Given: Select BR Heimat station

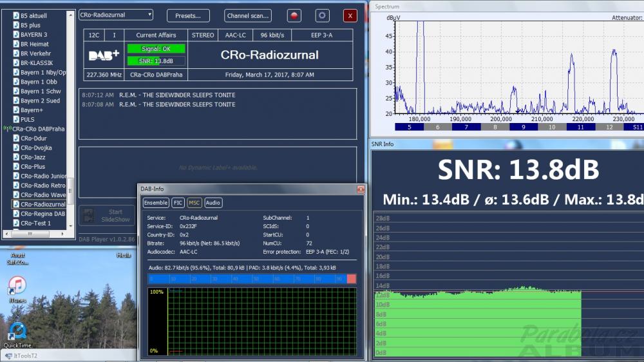Looking at the screenshot, I should point(35,44).
